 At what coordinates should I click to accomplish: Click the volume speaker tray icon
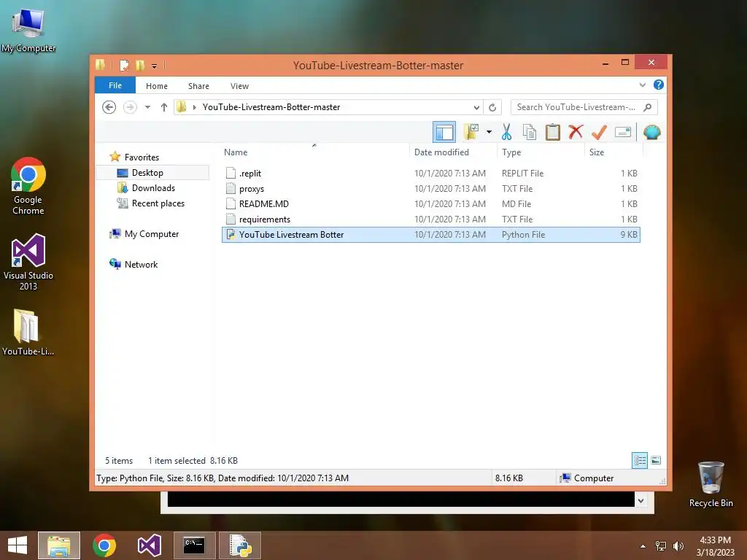pos(678,546)
